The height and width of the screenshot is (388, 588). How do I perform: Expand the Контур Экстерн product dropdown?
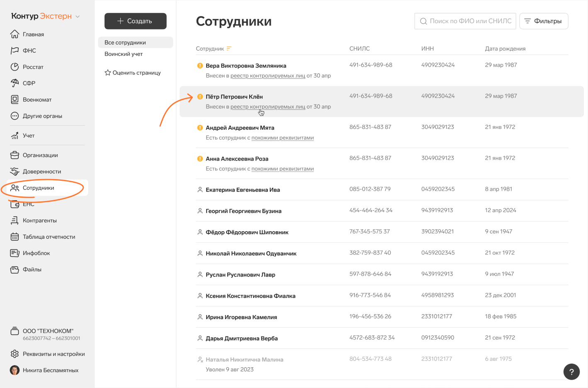tap(78, 17)
